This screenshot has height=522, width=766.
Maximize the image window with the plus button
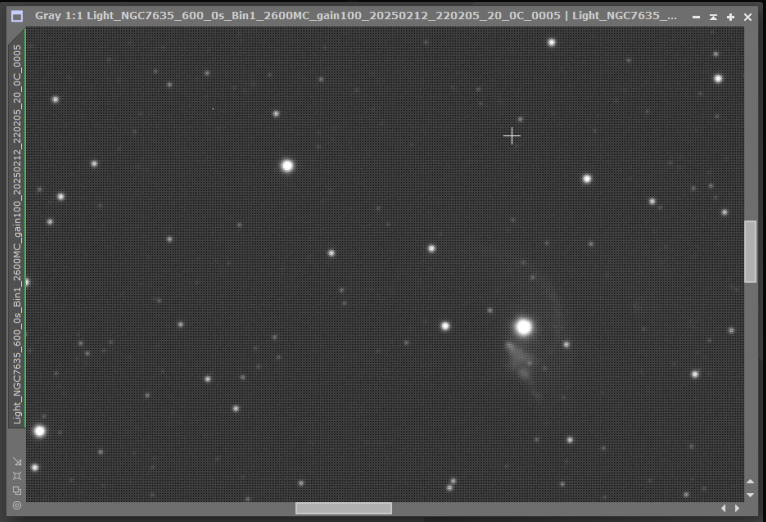730,17
